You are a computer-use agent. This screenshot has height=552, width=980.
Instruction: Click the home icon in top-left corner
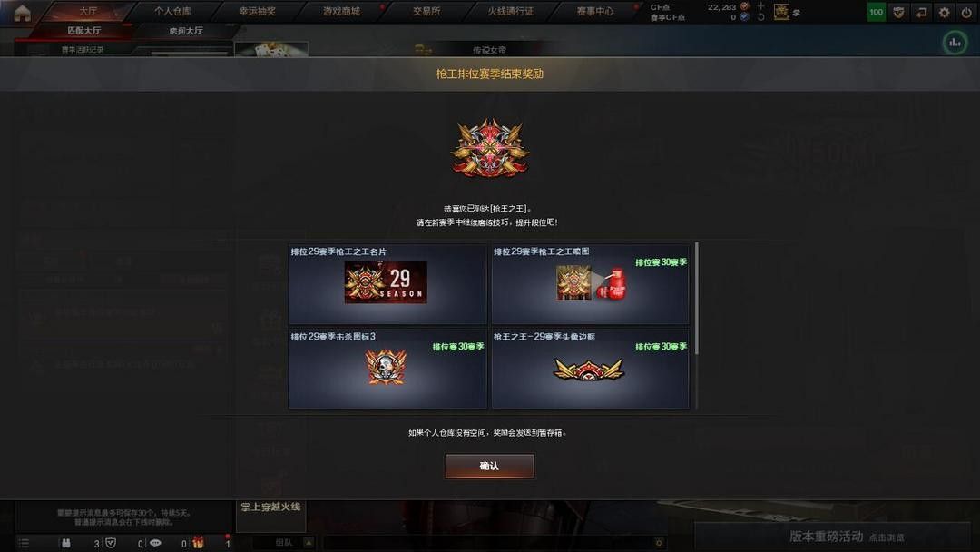pos(22,13)
